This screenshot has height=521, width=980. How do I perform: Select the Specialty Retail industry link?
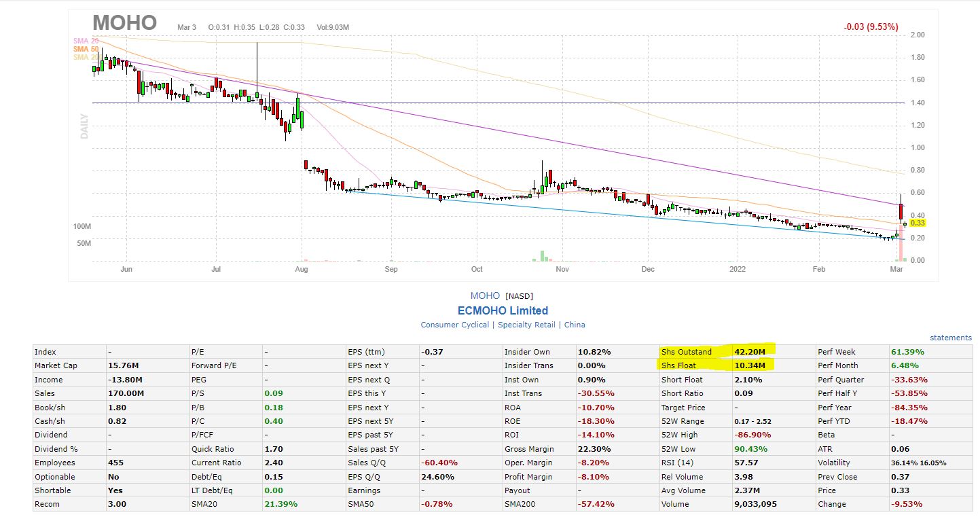point(526,325)
